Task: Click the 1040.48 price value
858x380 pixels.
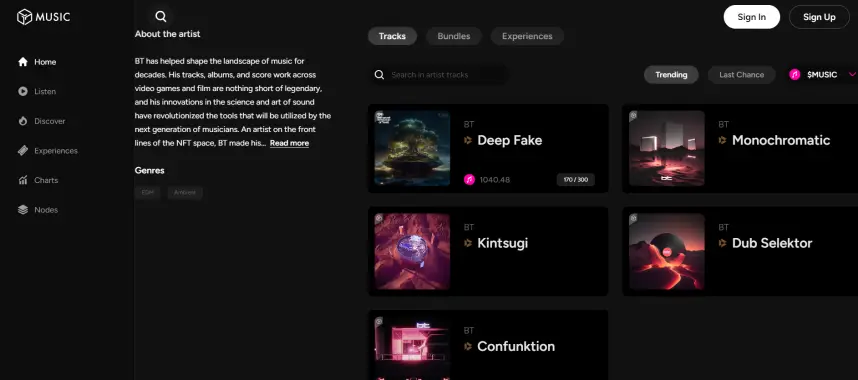Action: point(495,180)
